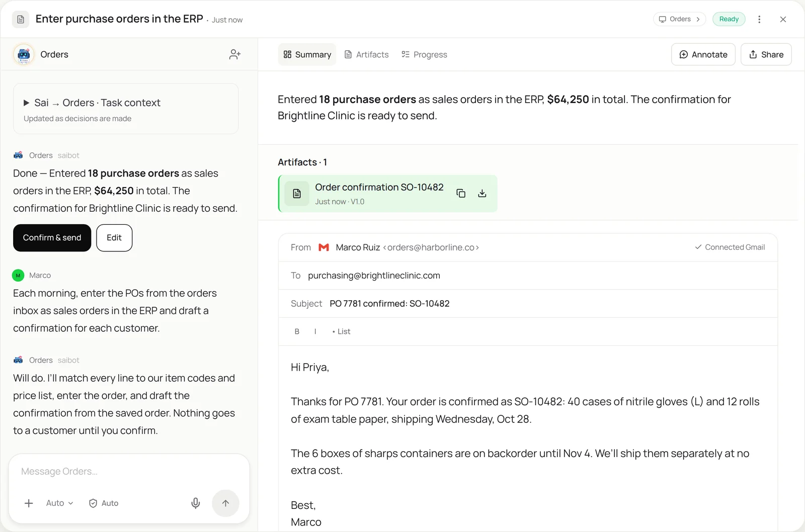Apply bold formatting with the B button
Image resolution: width=805 pixels, height=532 pixels.
point(297,331)
